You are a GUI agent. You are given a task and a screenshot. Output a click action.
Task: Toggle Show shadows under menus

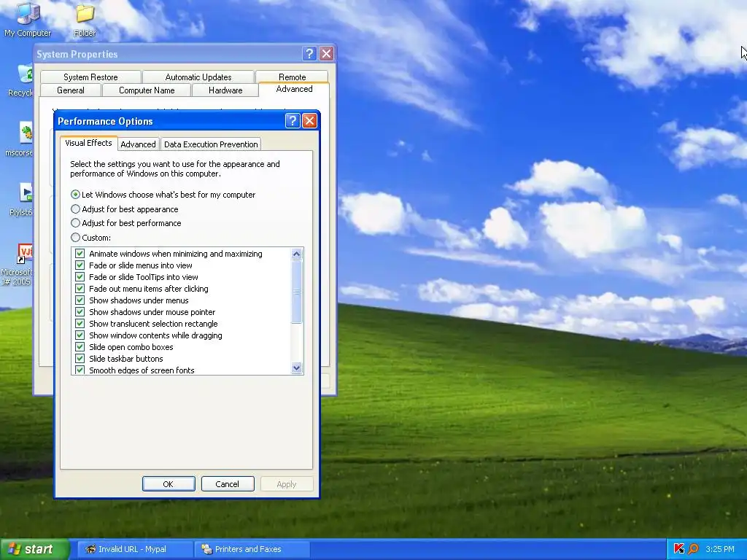80,300
